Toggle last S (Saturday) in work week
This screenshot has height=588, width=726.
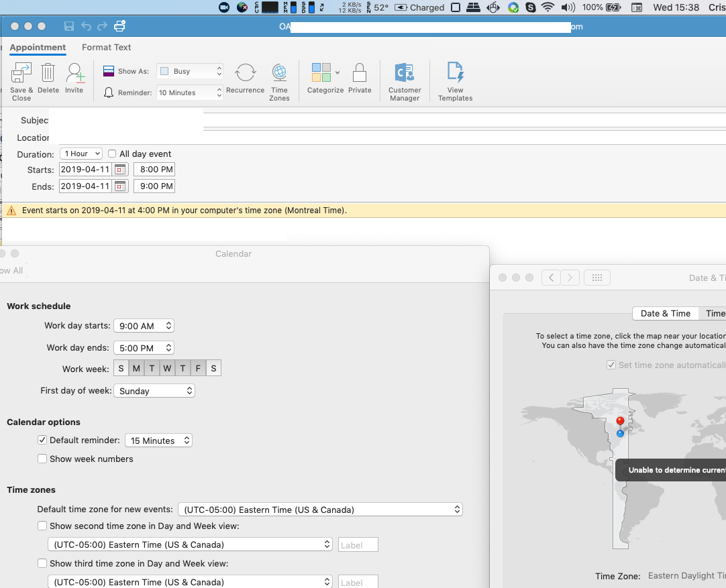(x=213, y=368)
